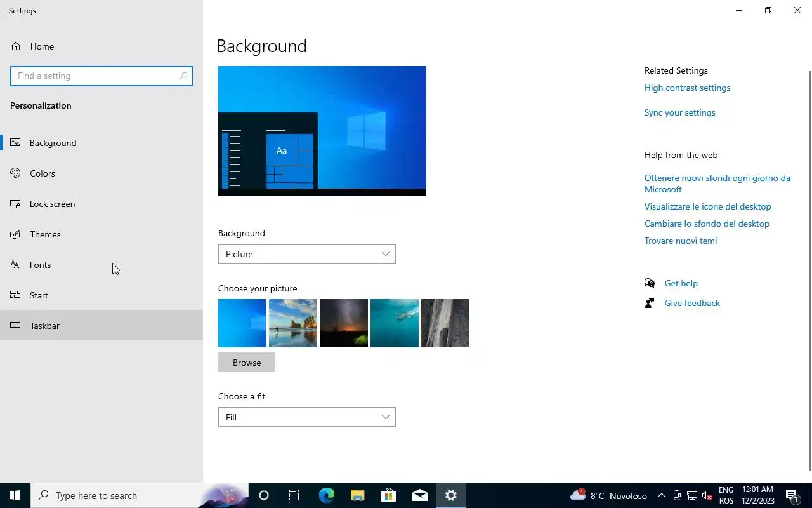Click the Meet Now tray icon
Image resolution: width=812 pixels, height=508 pixels.
point(677,495)
